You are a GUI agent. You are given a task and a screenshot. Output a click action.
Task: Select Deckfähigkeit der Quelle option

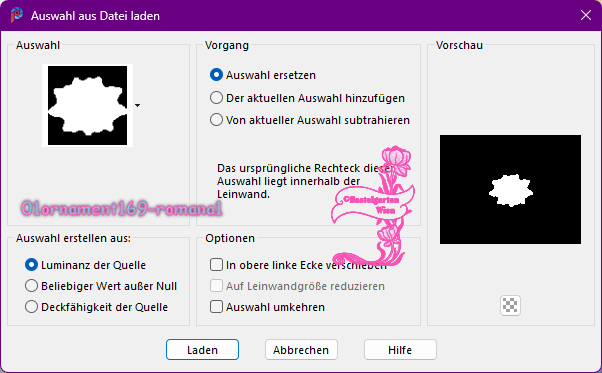pos(31,307)
